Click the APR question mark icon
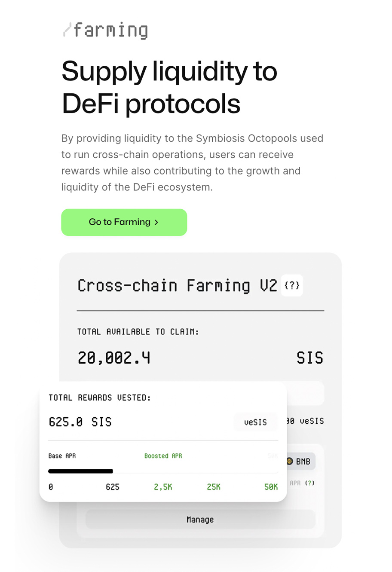Image resolution: width=392 pixels, height=572 pixels. 309,483
